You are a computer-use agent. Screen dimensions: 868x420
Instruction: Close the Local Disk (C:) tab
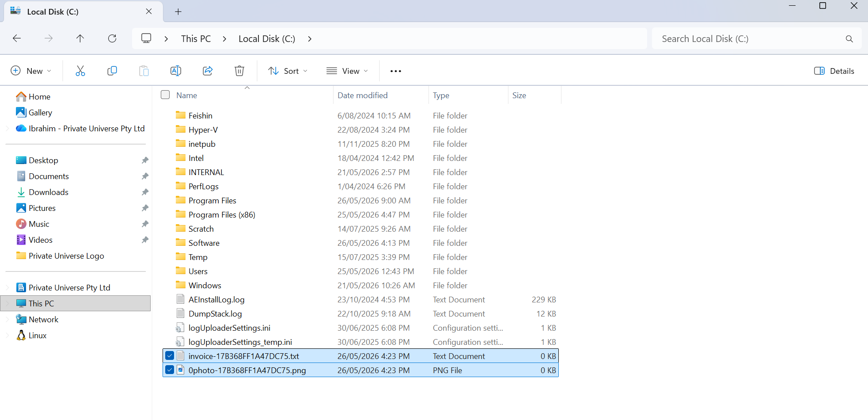click(x=149, y=11)
